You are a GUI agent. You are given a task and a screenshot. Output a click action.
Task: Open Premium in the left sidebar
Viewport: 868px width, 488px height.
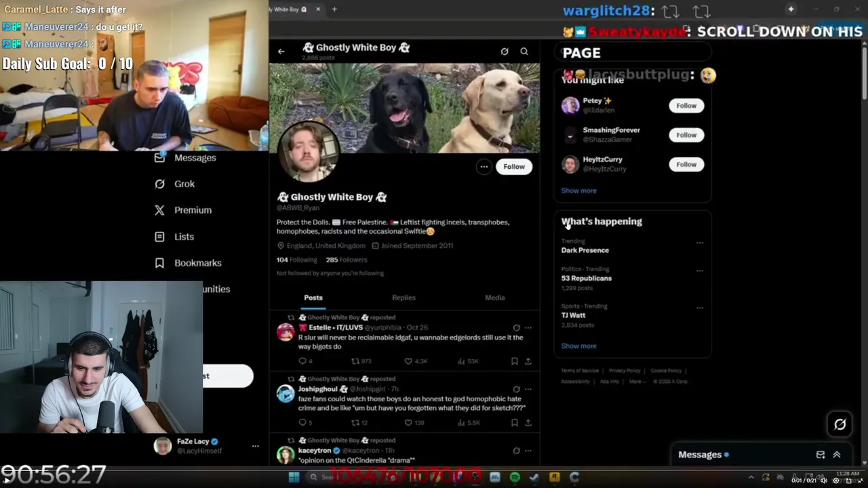(183, 210)
